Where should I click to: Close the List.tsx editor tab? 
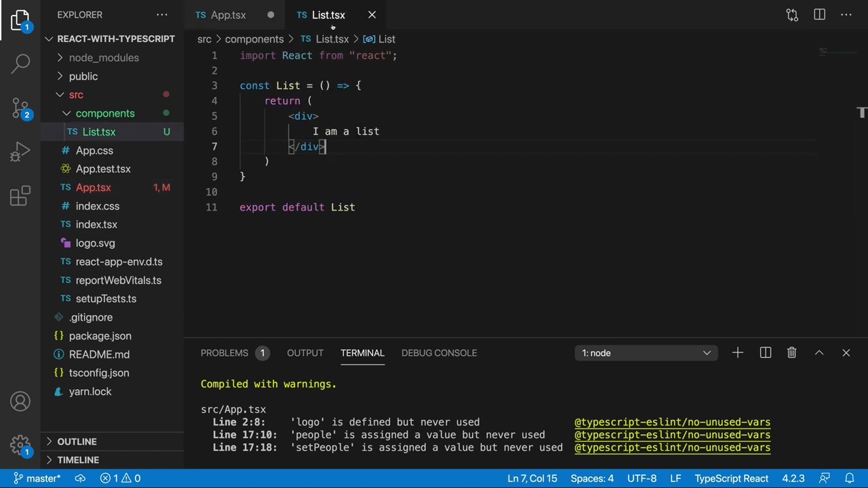point(372,14)
